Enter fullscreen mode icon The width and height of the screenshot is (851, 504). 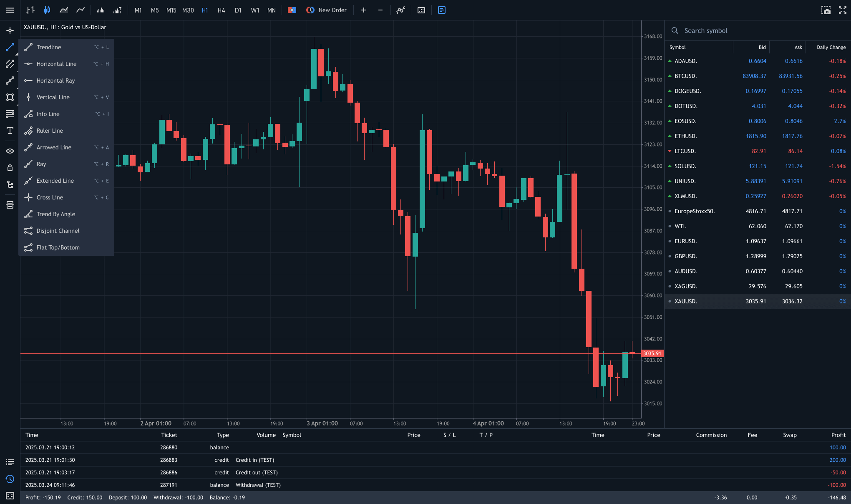[x=843, y=10]
